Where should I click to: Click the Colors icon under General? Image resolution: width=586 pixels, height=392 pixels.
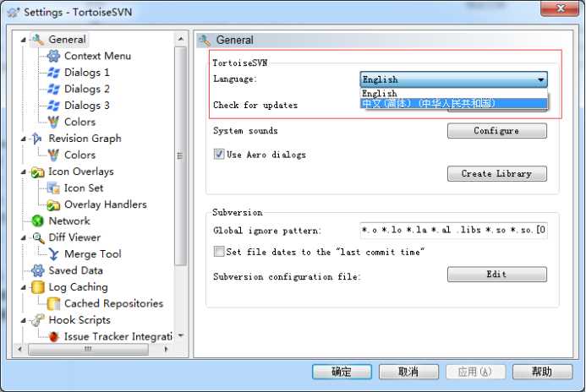pyautogui.click(x=53, y=122)
